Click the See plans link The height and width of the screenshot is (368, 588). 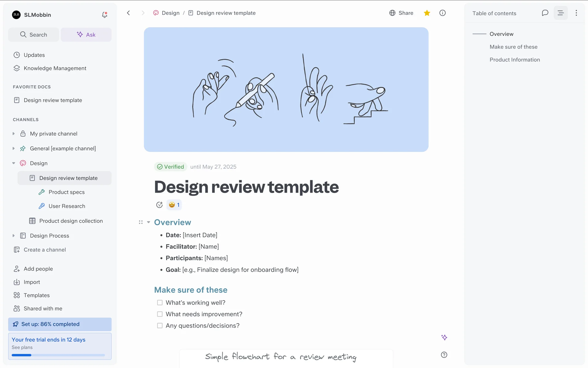22,347
